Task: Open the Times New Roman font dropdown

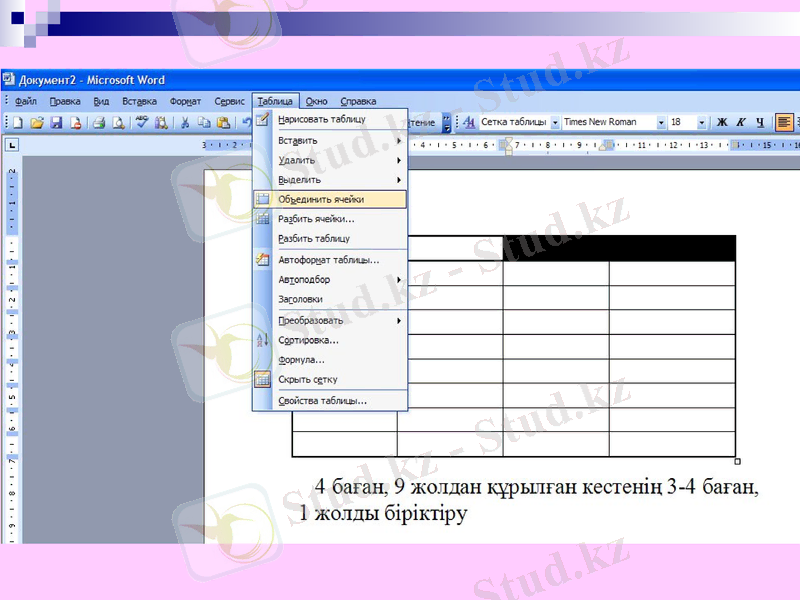Action: click(x=661, y=122)
